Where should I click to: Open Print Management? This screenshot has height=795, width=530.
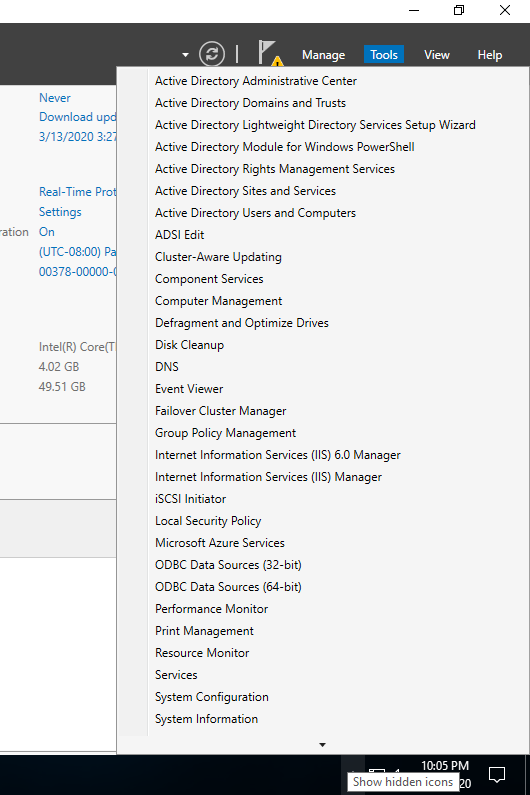[204, 631]
